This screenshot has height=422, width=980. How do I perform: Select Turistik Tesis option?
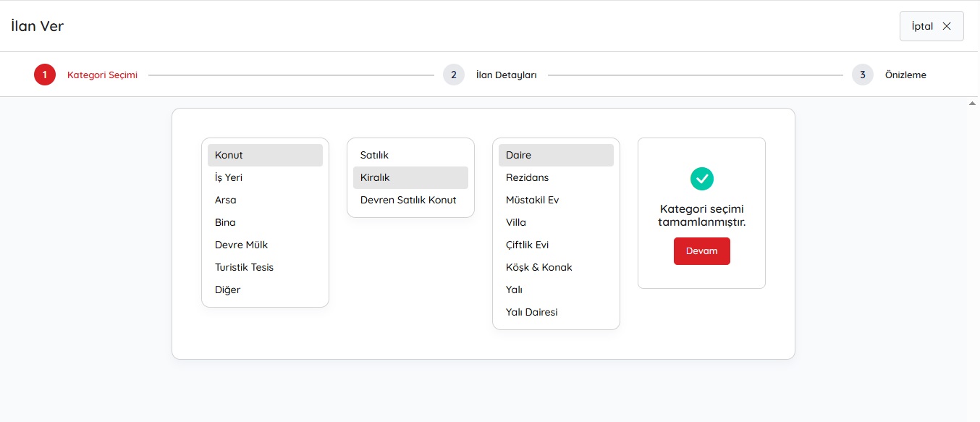click(x=244, y=267)
